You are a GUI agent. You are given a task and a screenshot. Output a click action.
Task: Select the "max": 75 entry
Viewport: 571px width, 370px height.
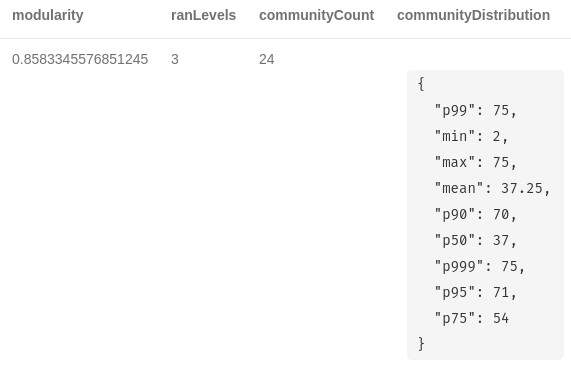[476, 162]
